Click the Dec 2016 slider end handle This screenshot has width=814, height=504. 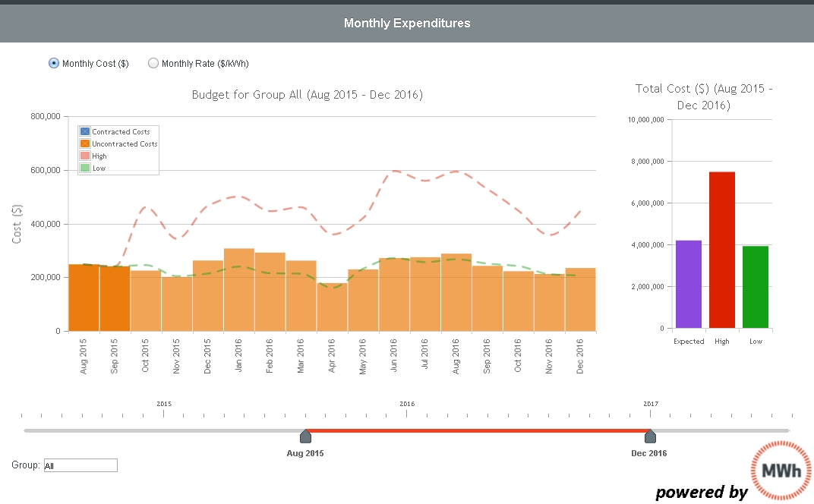(x=650, y=436)
